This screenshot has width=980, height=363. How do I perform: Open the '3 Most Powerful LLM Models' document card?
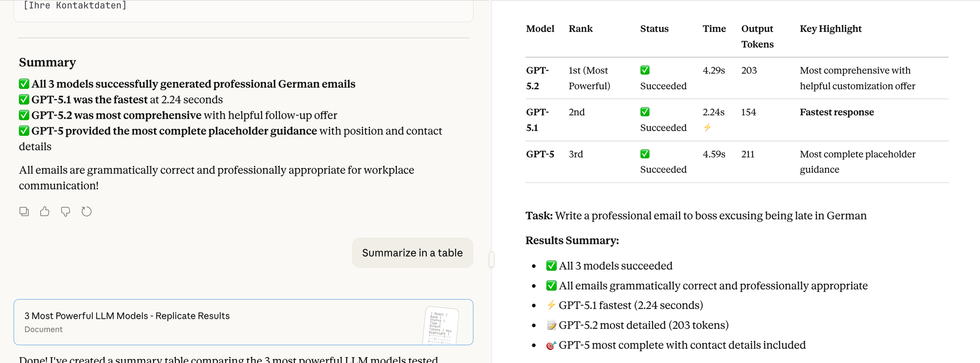point(196,322)
